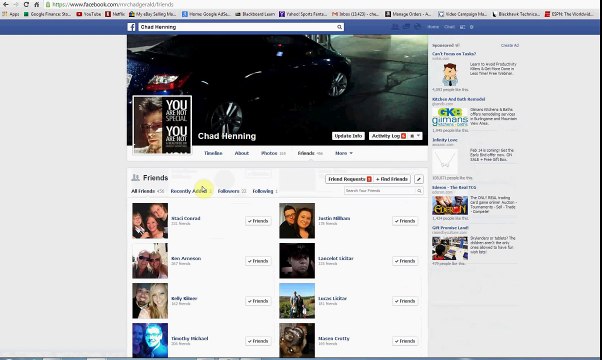Open the Video Campaign bookmark
The width and height of the screenshot is (602, 360).
(x=463, y=14)
